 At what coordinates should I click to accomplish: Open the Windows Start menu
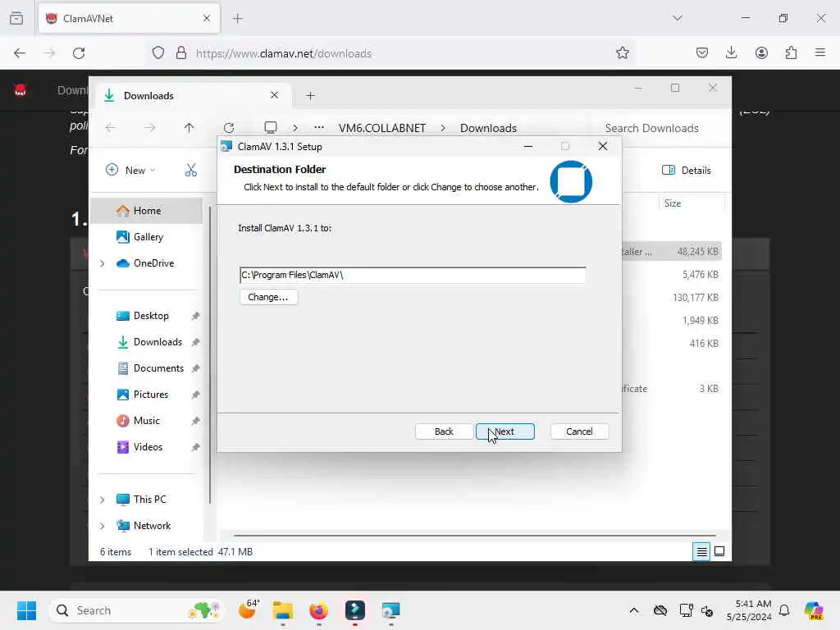point(26,610)
